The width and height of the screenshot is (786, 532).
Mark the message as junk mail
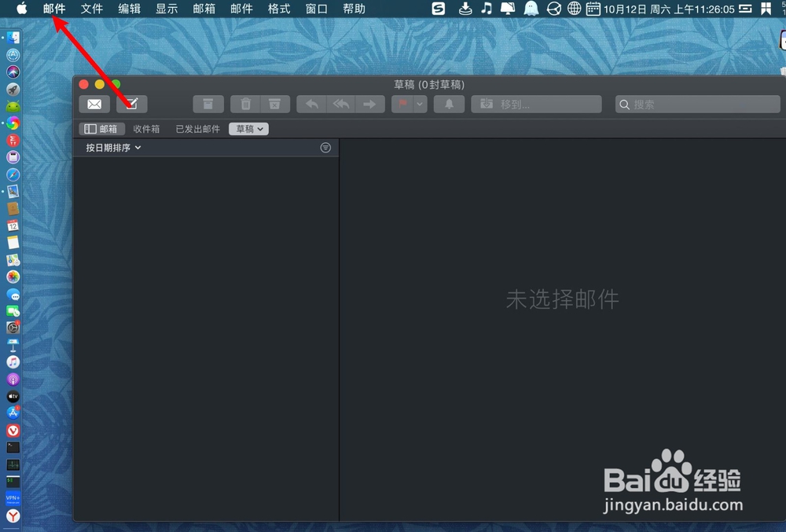click(x=274, y=103)
